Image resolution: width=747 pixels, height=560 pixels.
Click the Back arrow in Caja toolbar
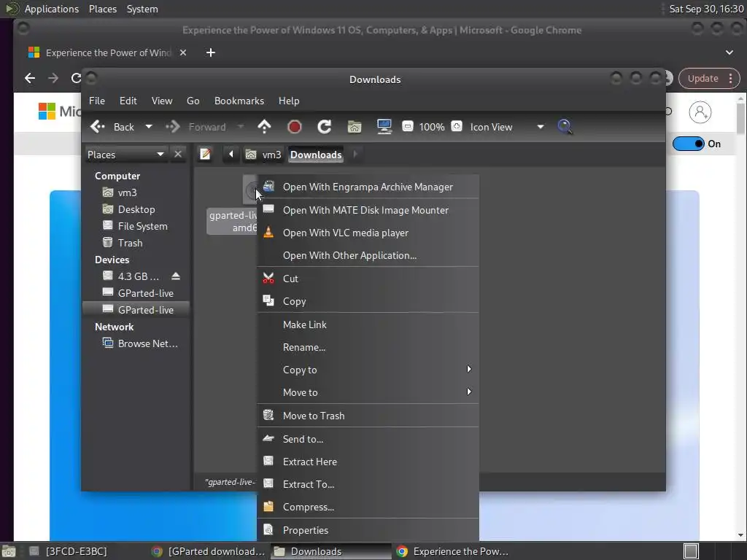pyautogui.click(x=112, y=127)
